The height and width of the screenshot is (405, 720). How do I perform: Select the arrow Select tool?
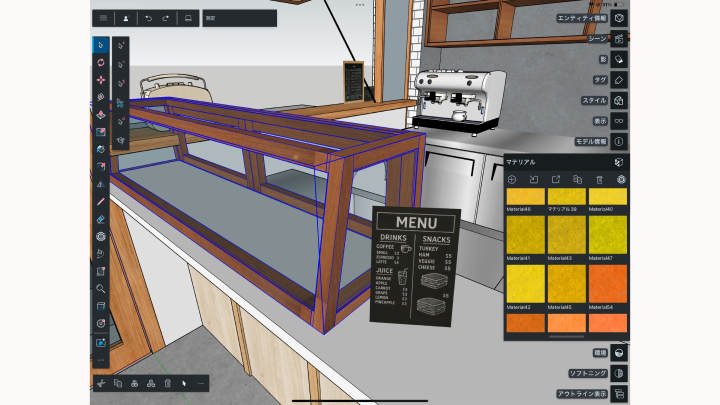101,45
